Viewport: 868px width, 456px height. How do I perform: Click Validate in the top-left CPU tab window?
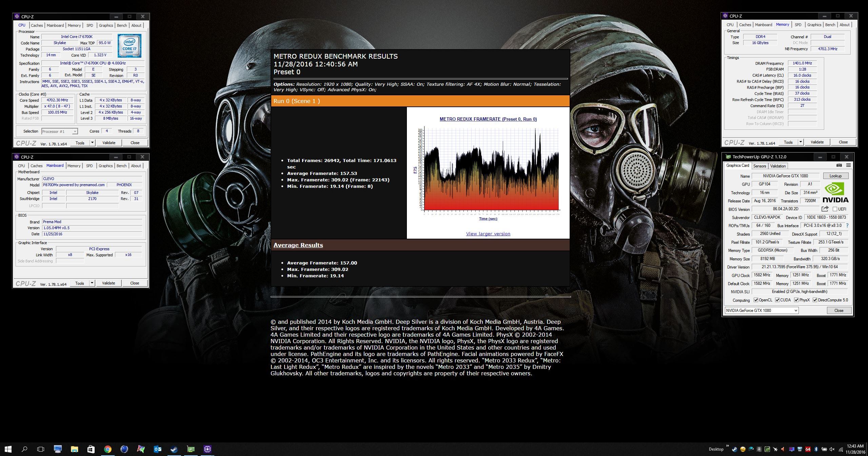click(109, 143)
